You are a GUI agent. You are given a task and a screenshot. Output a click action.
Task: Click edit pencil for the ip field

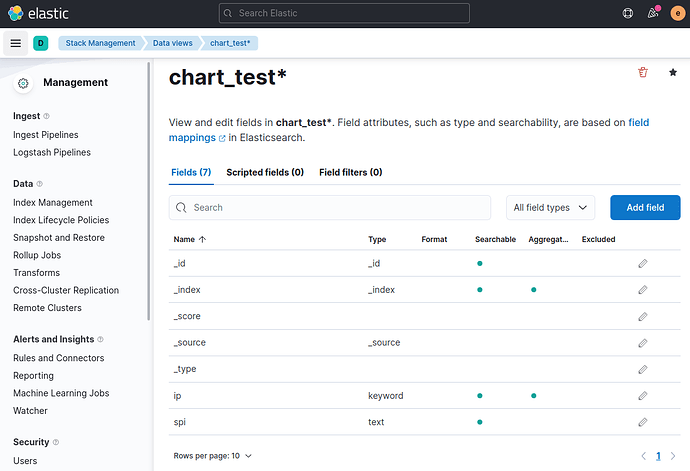[643, 396]
